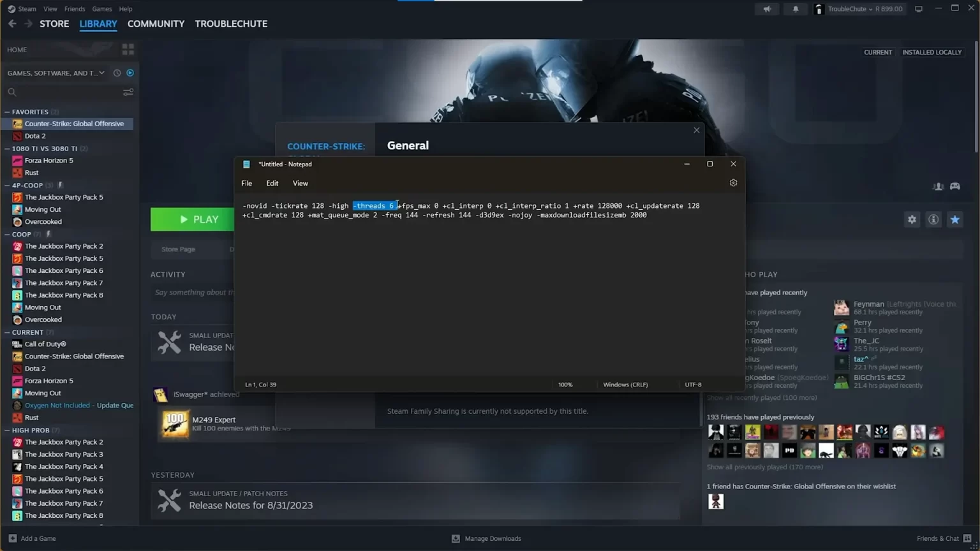The image size is (980, 551).
Task: Open M249 Expert achievement icon
Action: click(x=175, y=424)
